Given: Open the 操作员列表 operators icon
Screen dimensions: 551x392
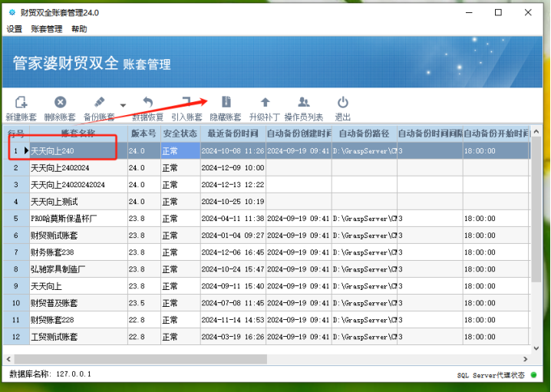Looking at the screenshot, I should tap(304, 102).
